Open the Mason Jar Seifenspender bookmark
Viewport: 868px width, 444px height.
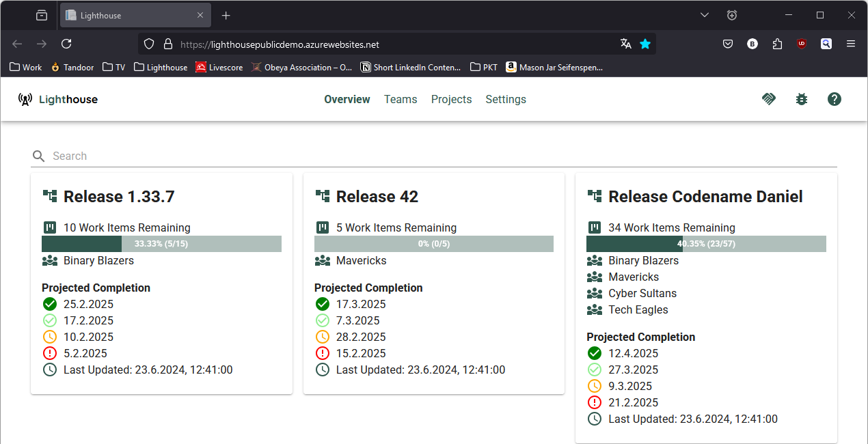[554, 67]
